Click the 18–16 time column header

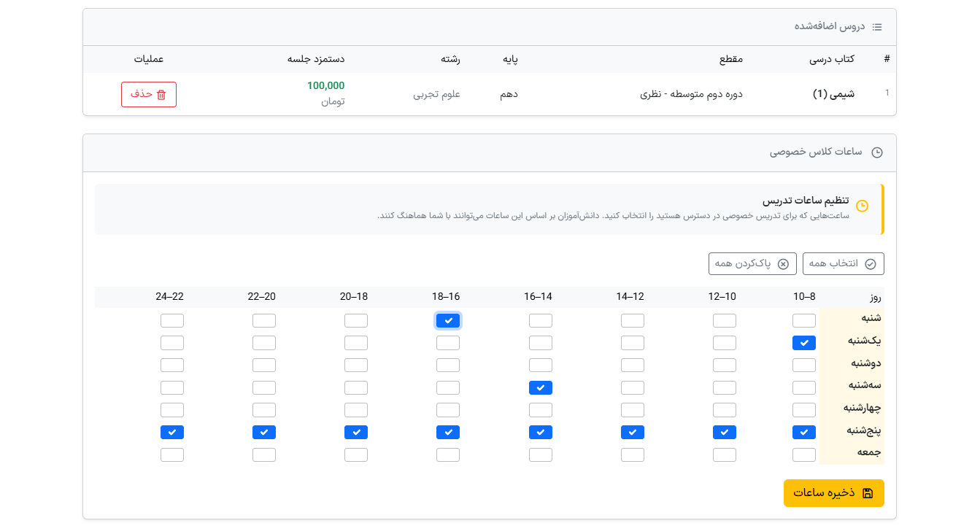[446, 297]
